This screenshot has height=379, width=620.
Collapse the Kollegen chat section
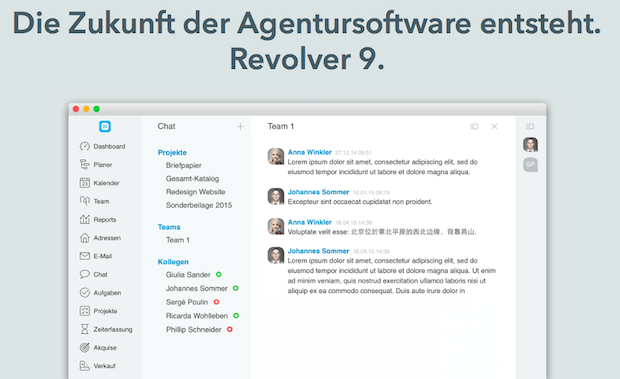(173, 262)
